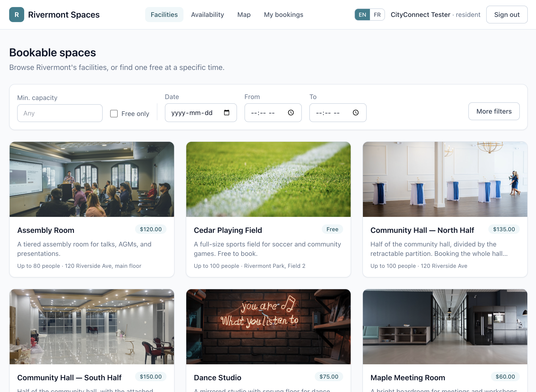This screenshot has height=392, width=536.
Task: Open the Facilities tab
Action: pos(164,15)
